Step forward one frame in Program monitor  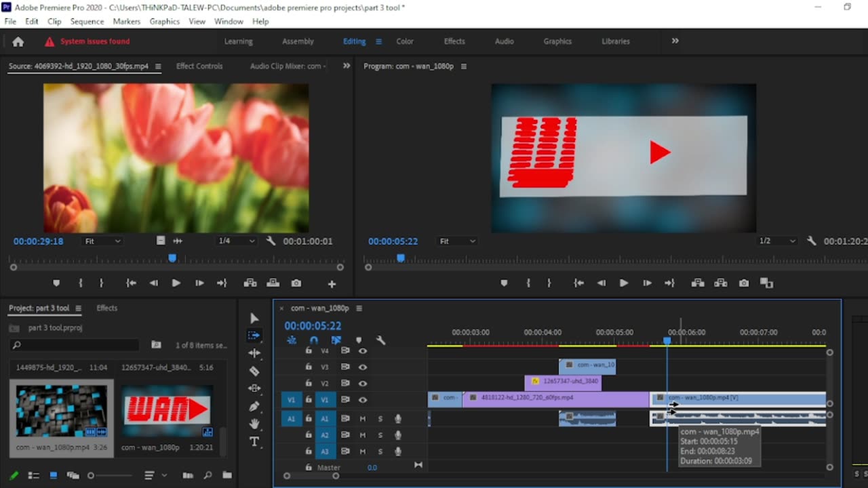point(647,283)
